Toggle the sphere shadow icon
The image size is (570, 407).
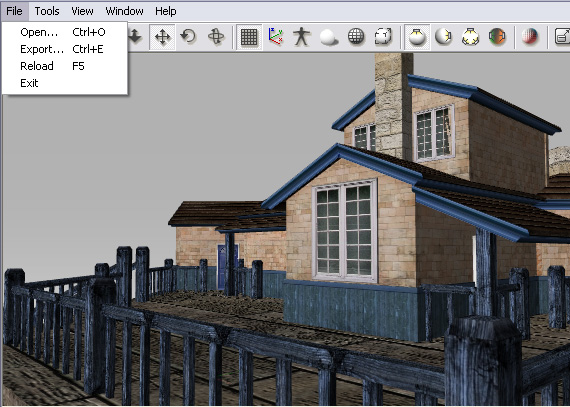pos(329,37)
